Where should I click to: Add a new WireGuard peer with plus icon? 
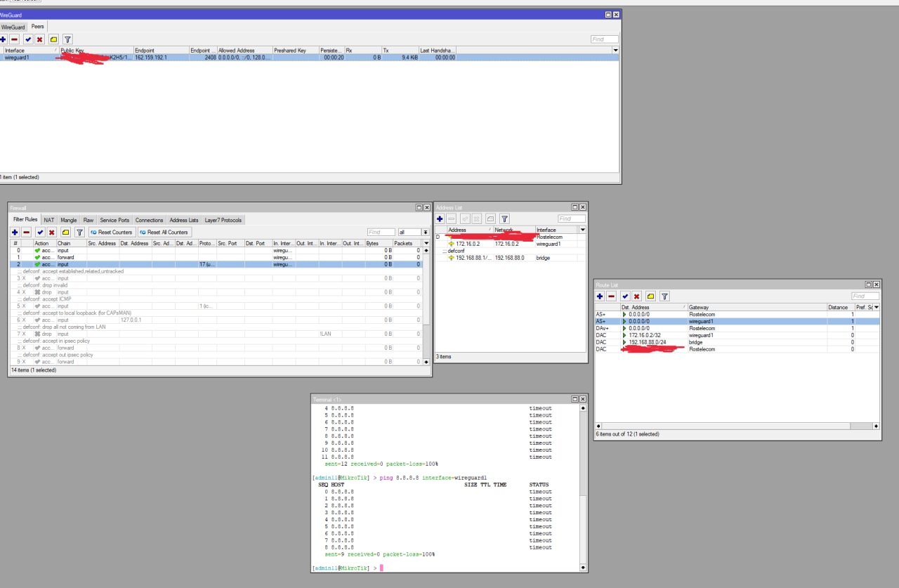coord(4,39)
